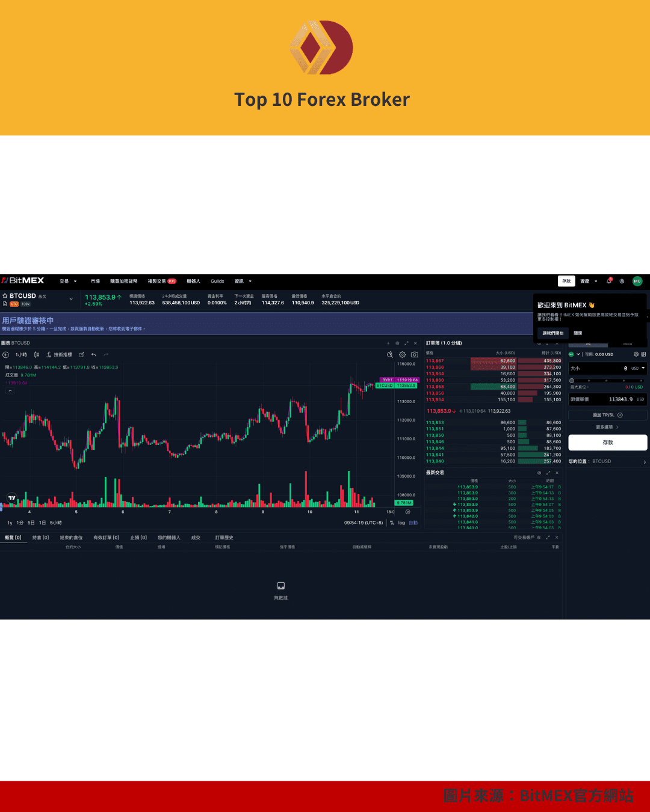The image size is (650, 812).
Task: Open the BTCUSD symbol dropdown
Action: [x=70, y=298]
